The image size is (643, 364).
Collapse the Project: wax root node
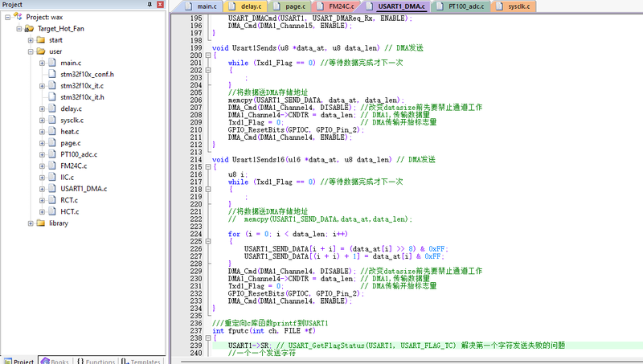7,17
